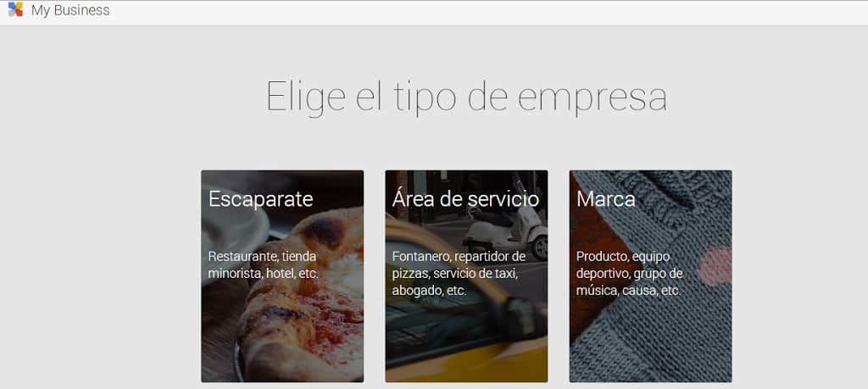Click the 'Producto, equipo deportivo' description text
The image size is (868, 389).
(x=630, y=274)
